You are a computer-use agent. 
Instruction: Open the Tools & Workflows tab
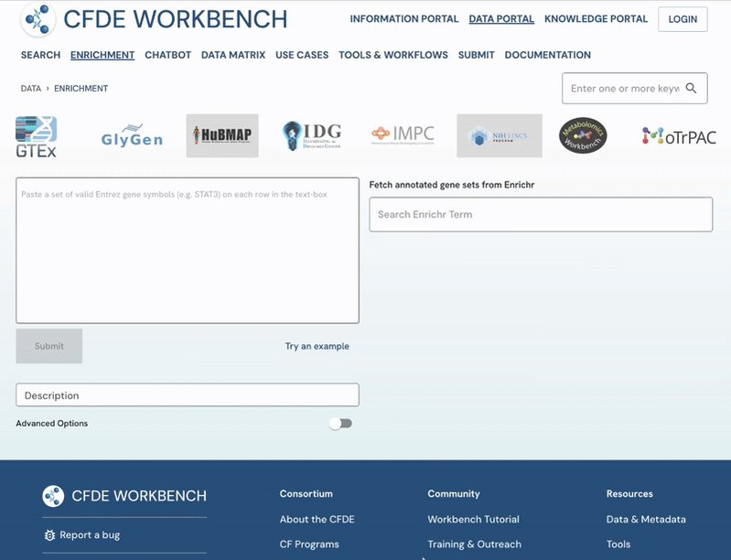pyautogui.click(x=393, y=55)
